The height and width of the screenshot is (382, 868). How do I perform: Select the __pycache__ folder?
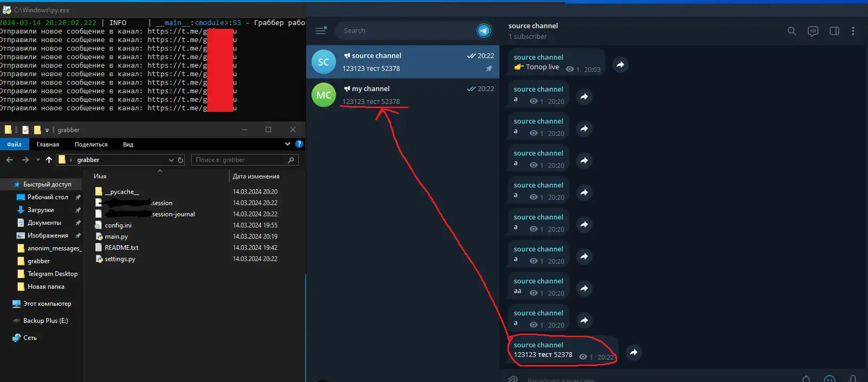122,192
